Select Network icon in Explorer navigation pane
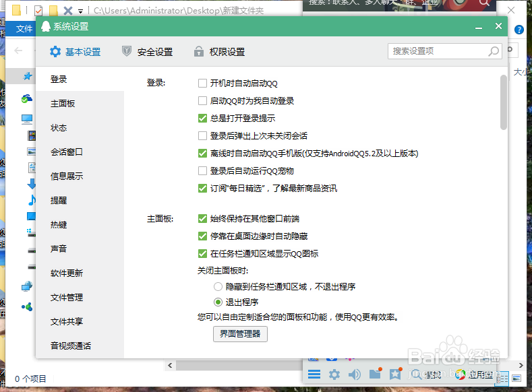Image resolution: width=532 pixels, height=392 pixels. click(27, 287)
